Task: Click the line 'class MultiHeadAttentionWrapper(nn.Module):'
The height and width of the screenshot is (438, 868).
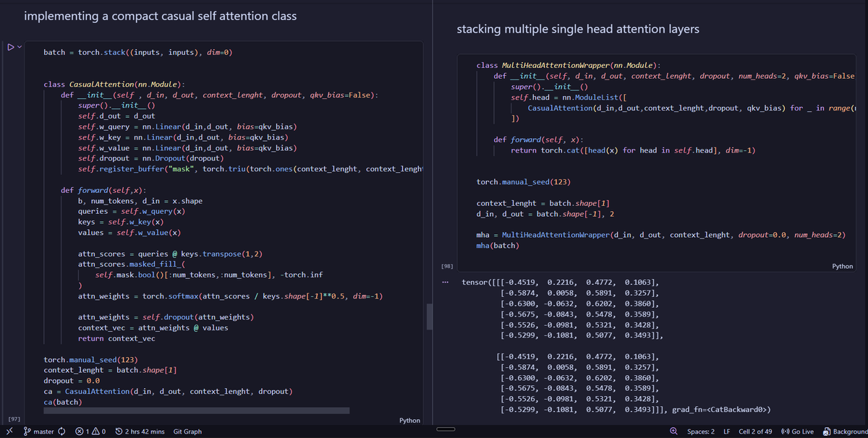Action: [569, 65]
